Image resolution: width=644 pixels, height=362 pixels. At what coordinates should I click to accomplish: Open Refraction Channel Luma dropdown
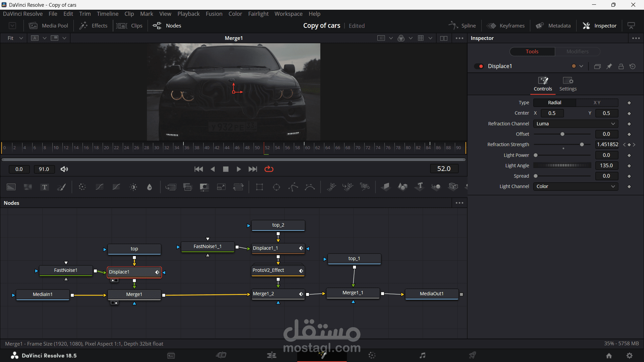coord(576,124)
